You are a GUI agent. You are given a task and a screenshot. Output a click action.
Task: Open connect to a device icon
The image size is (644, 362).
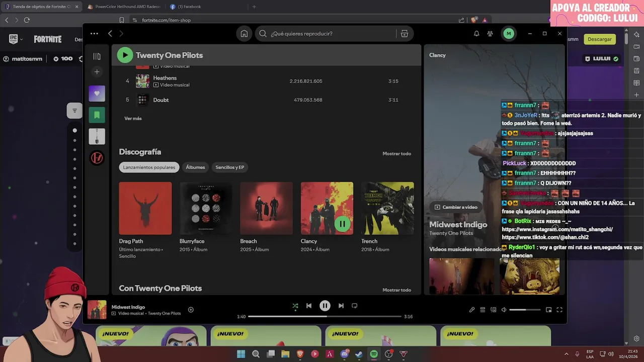coord(494,310)
